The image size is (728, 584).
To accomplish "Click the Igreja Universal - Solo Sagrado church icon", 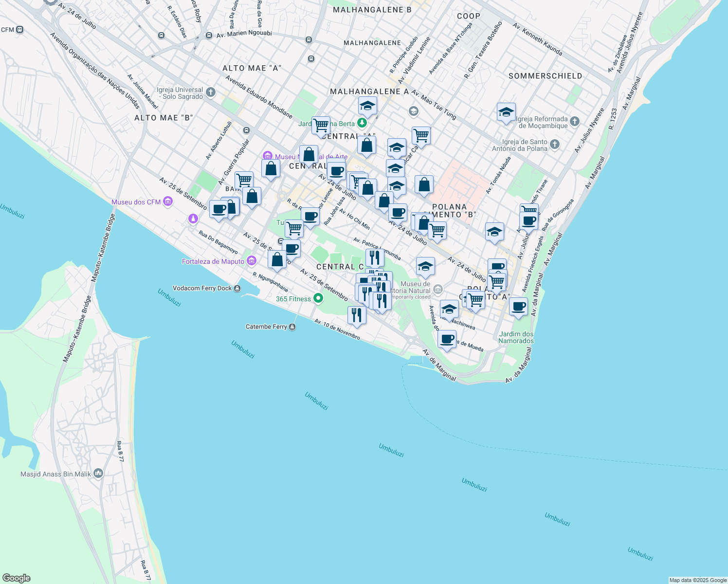I will point(210,92).
